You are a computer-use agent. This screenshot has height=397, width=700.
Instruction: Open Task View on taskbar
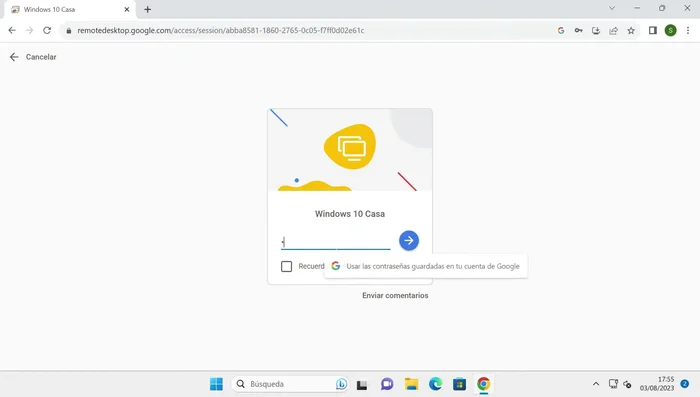pyautogui.click(x=362, y=384)
